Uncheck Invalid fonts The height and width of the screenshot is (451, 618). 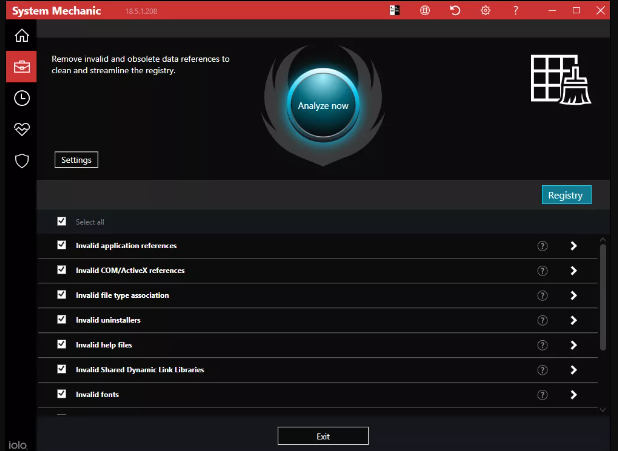point(61,394)
